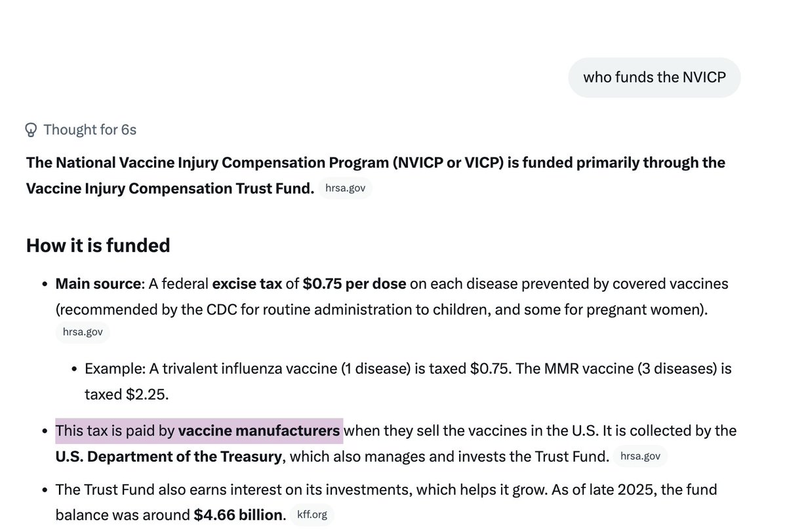Click the bold '$4.66 billion' figure
Viewport: 787px width, 532px height.
point(238,515)
